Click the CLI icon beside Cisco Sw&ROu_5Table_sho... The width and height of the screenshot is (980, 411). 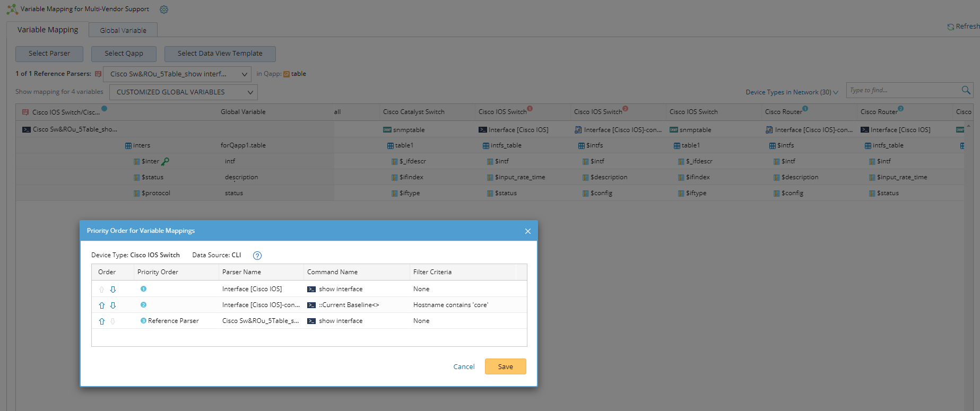26,129
